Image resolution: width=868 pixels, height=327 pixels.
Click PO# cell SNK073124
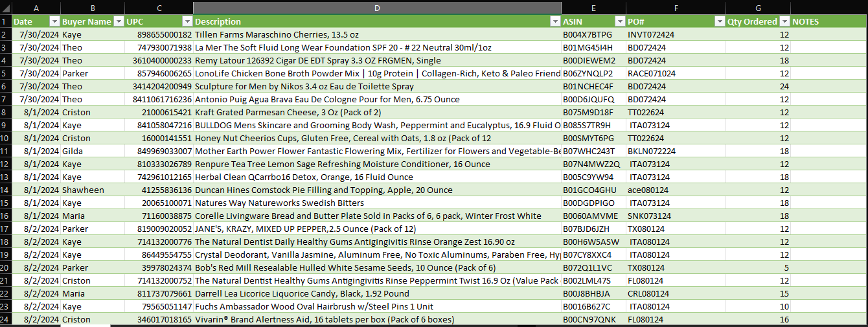point(676,216)
